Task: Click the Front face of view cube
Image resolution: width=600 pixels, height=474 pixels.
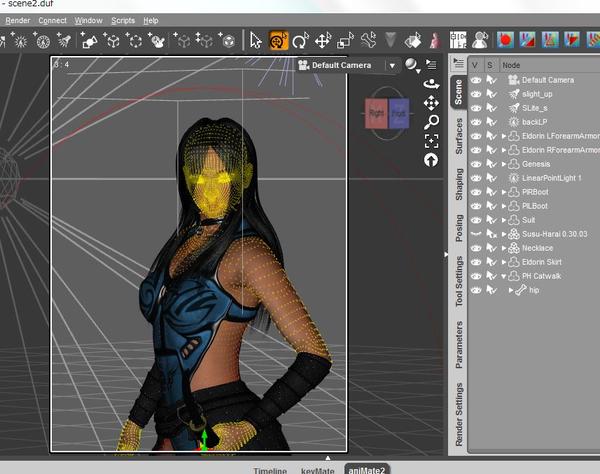Action: [x=399, y=114]
